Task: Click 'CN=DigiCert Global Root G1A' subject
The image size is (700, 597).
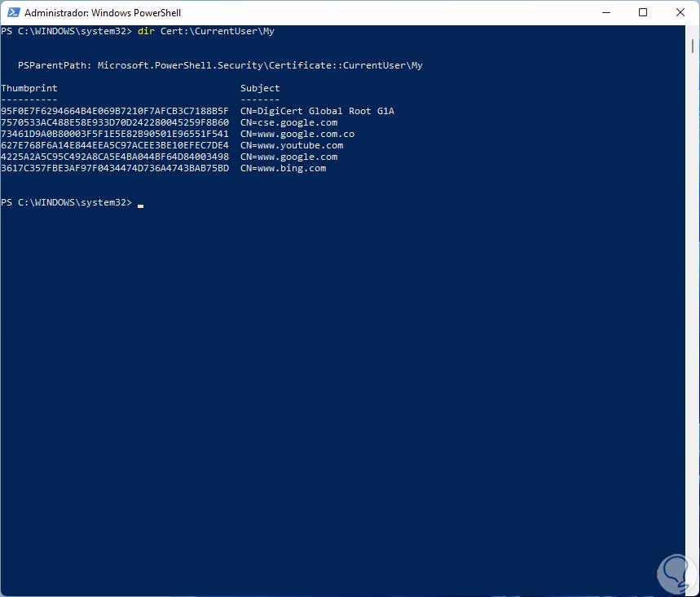Action: [x=318, y=111]
